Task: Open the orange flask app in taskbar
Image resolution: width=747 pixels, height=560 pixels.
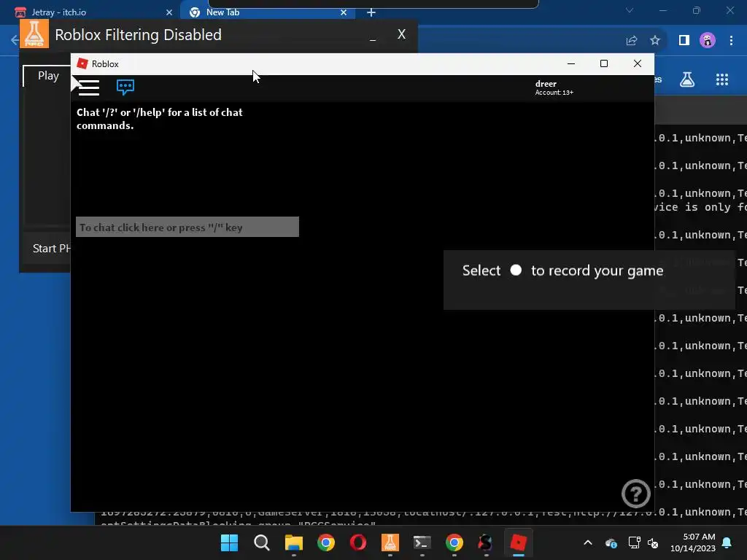Action: coord(390,542)
